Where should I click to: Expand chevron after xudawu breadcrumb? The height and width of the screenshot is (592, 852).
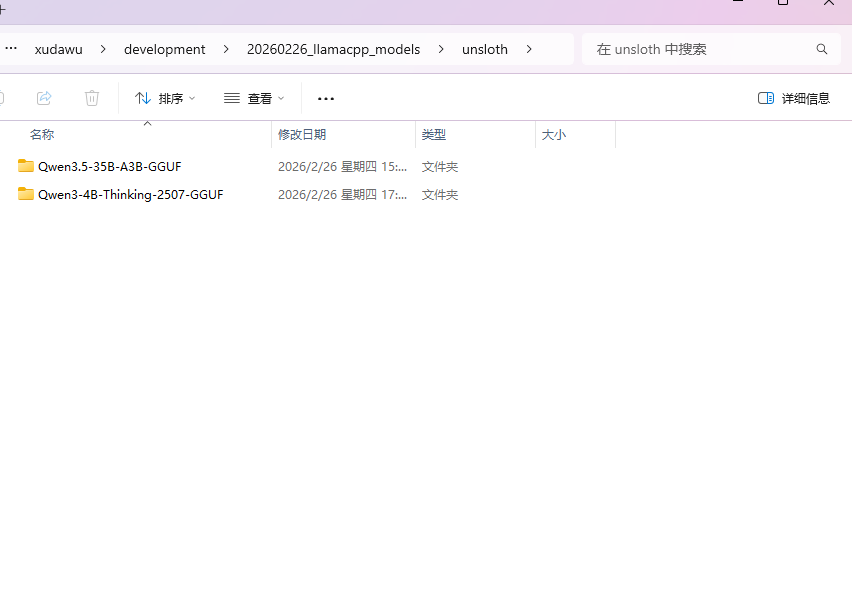point(103,49)
